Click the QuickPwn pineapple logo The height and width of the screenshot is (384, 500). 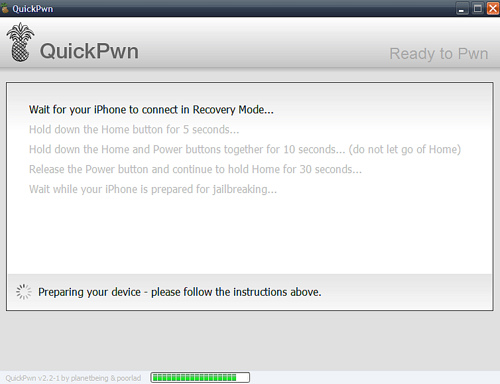click(x=20, y=42)
